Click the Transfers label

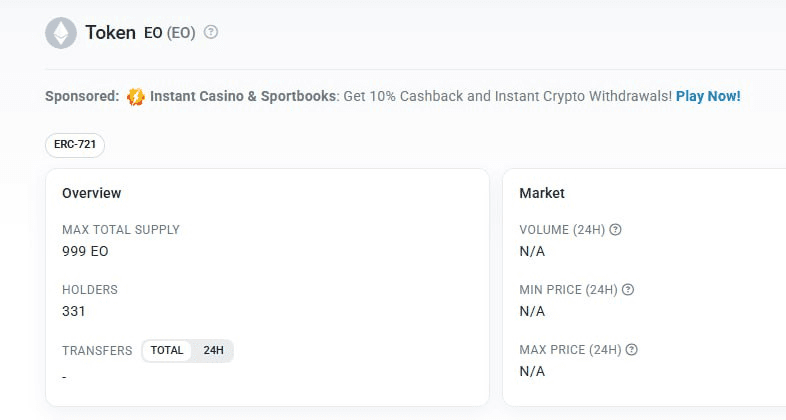97,351
